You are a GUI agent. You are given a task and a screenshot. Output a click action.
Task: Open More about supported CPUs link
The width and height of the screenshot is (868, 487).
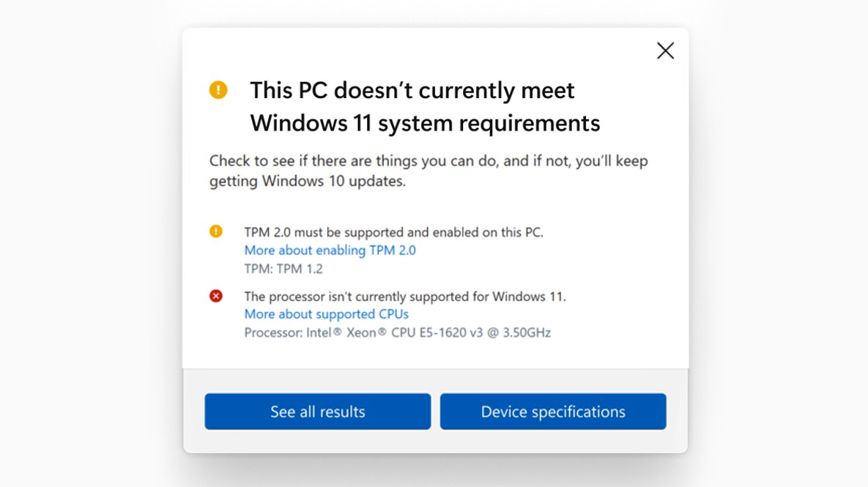point(326,314)
